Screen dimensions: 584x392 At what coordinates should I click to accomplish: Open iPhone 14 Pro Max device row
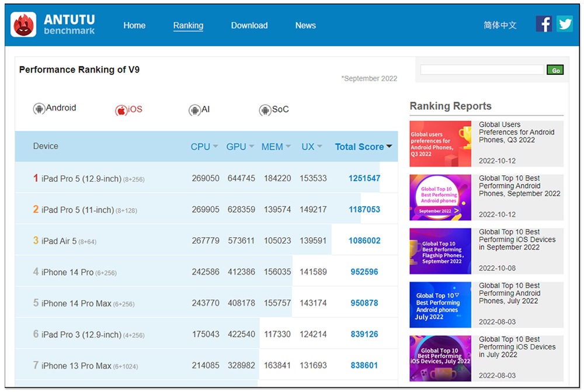pos(206,303)
